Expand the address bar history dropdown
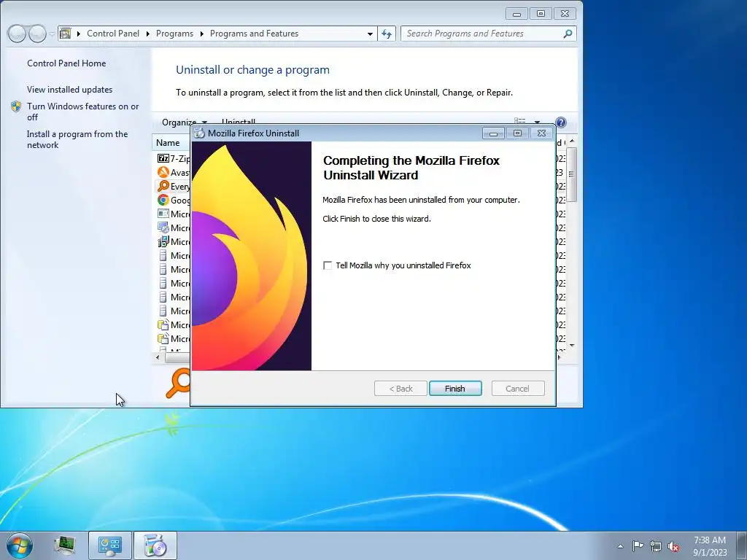Screen dimensions: 747x560 coord(370,34)
